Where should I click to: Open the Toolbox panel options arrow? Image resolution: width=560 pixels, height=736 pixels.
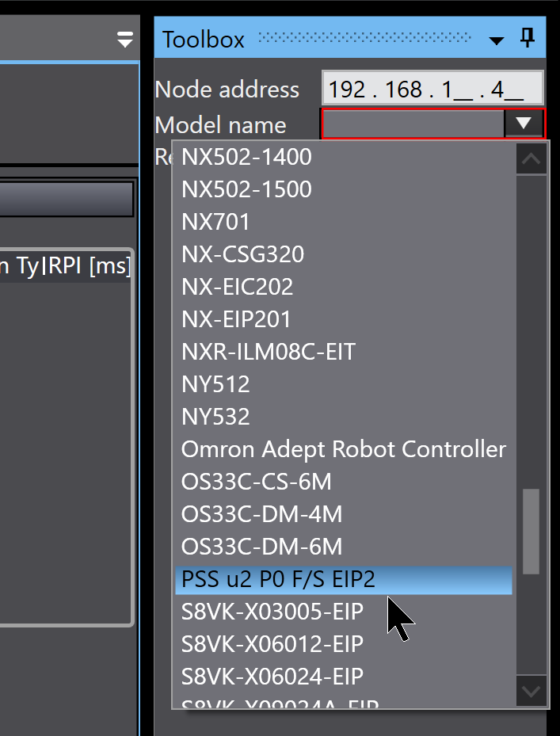(x=496, y=40)
